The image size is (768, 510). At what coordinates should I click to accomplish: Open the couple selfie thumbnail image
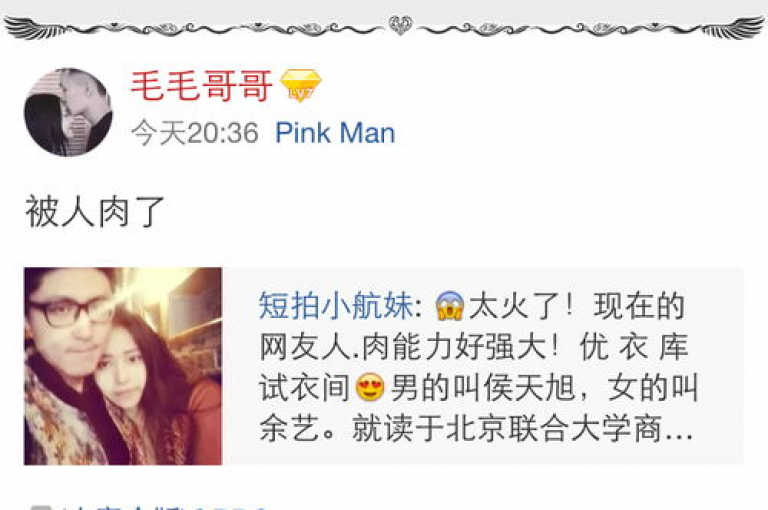[x=123, y=366]
